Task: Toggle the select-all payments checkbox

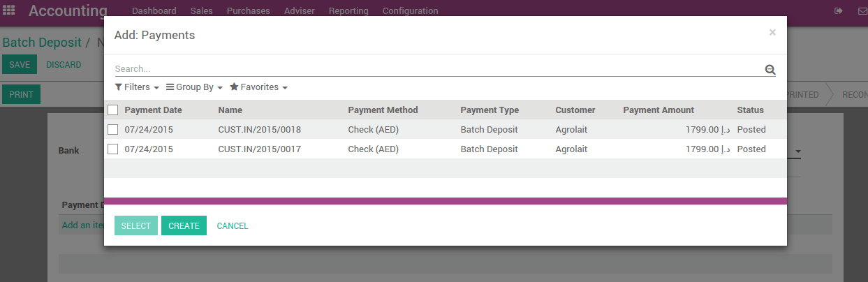Action: pos(113,110)
